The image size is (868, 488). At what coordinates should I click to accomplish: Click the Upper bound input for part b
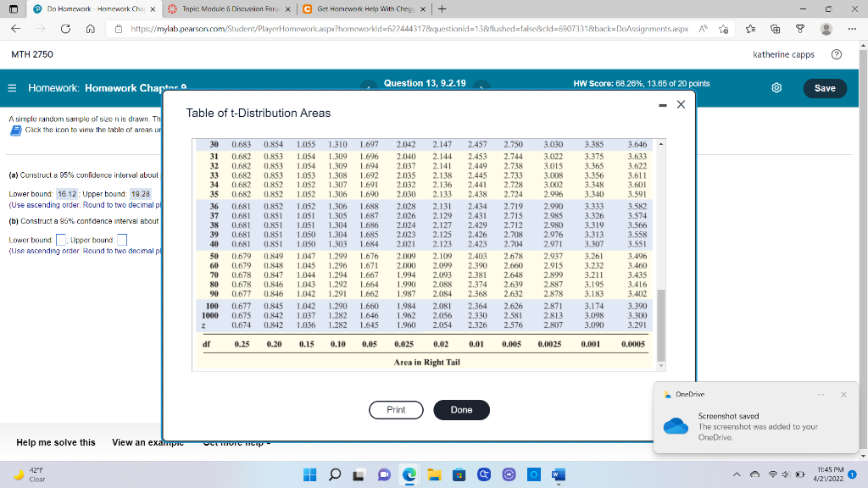coord(122,240)
